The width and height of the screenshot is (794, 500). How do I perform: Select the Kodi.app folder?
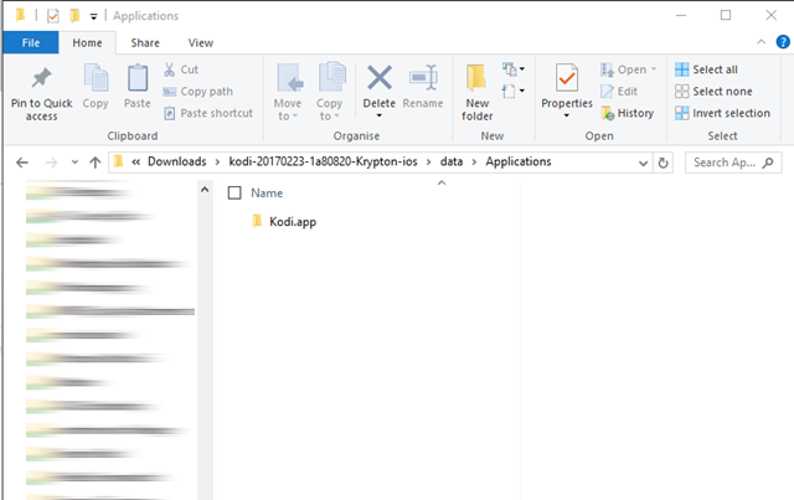pos(292,221)
